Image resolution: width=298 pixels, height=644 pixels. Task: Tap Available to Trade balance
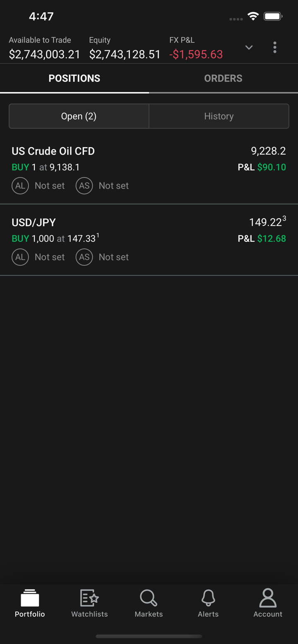coord(45,55)
